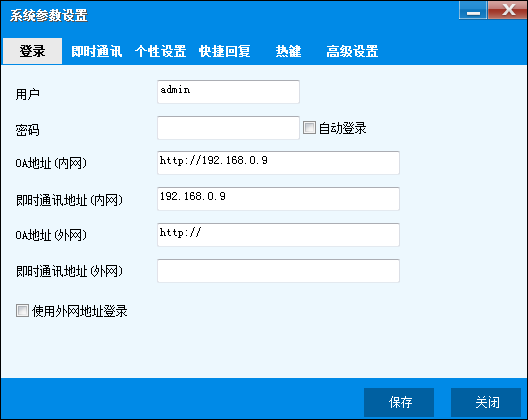Click the 关闭 button at bottom
The height and width of the screenshot is (420, 528).
486,402
